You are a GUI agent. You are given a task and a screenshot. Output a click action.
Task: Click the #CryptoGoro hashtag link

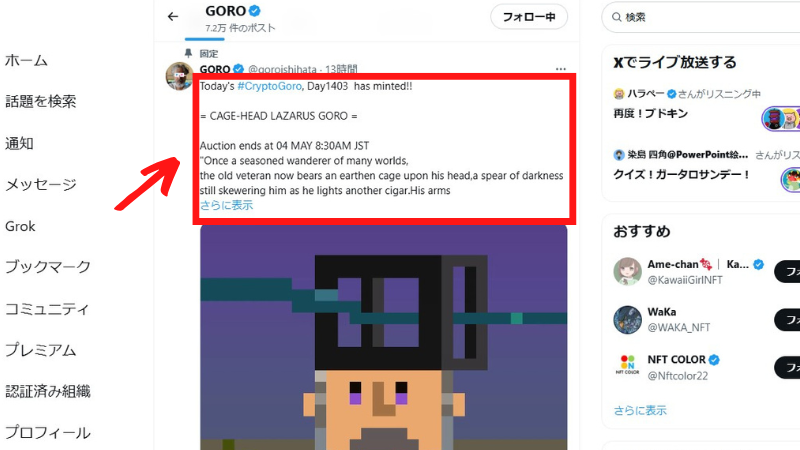pyautogui.click(x=269, y=86)
